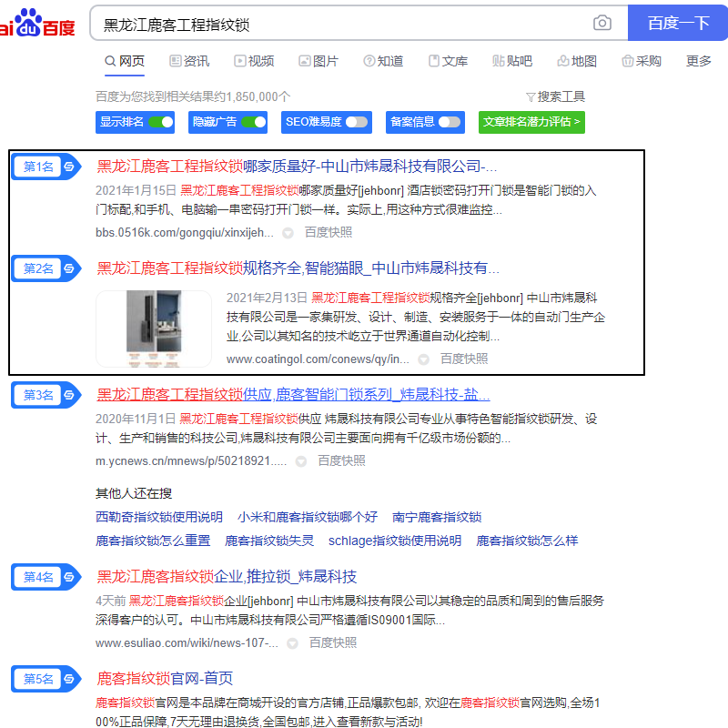The image size is (728, 728).
Task: Open the 更多 menu
Action: point(699,61)
